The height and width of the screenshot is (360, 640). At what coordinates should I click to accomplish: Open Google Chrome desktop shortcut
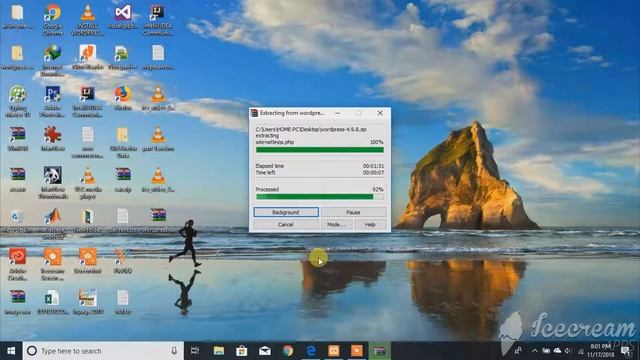[x=53, y=19]
